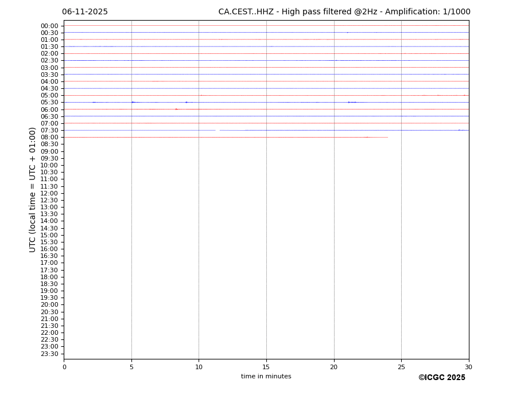Click the end of the 08:00 trace

(387, 137)
